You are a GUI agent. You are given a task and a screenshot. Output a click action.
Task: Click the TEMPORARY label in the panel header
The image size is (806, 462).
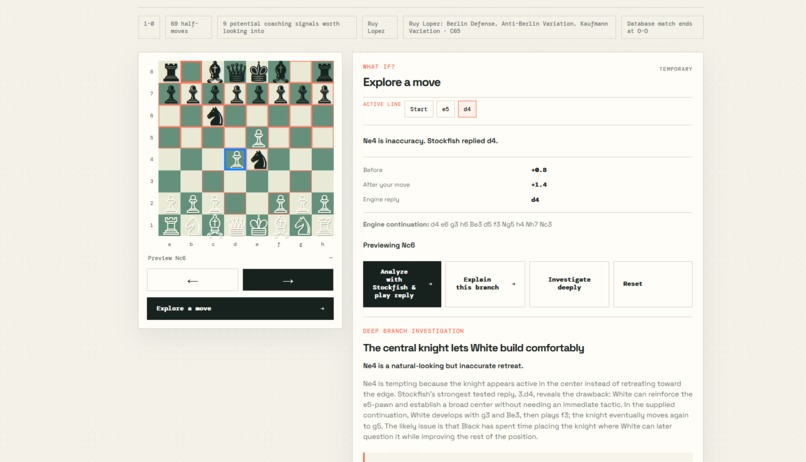tap(675, 69)
